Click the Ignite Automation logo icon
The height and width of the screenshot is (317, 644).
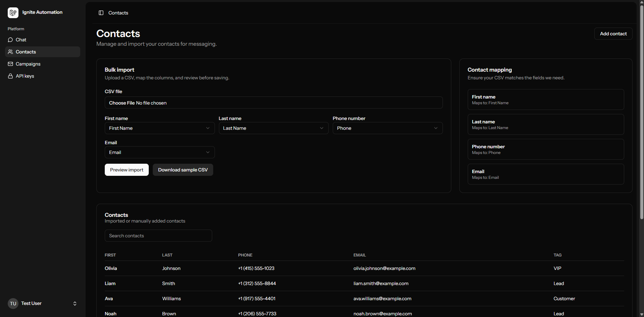pos(13,13)
